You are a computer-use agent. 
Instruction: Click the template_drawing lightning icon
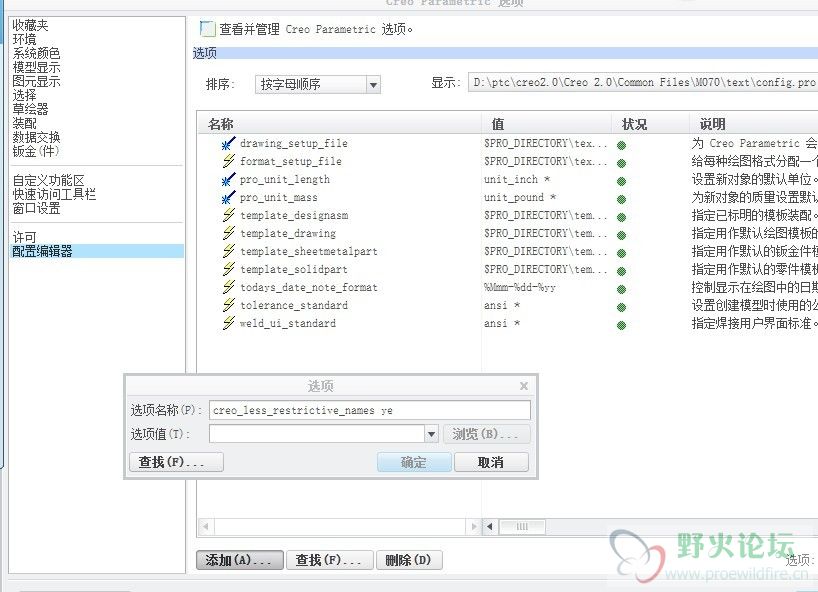[228, 233]
